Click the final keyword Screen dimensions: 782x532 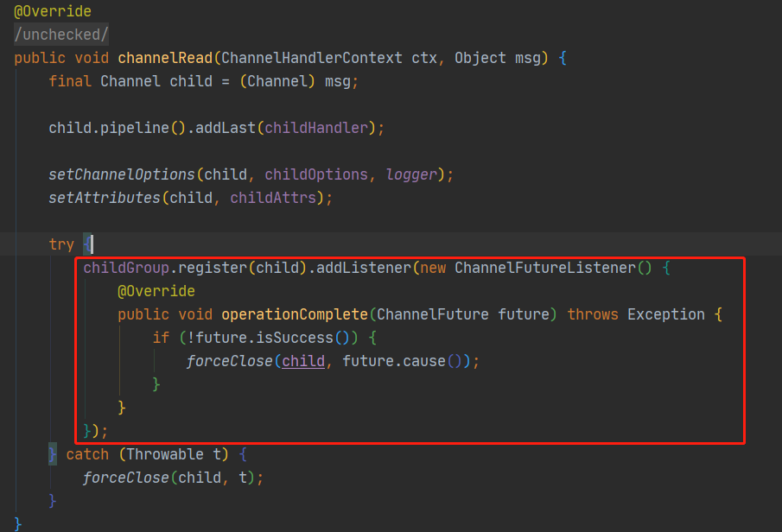pos(70,81)
